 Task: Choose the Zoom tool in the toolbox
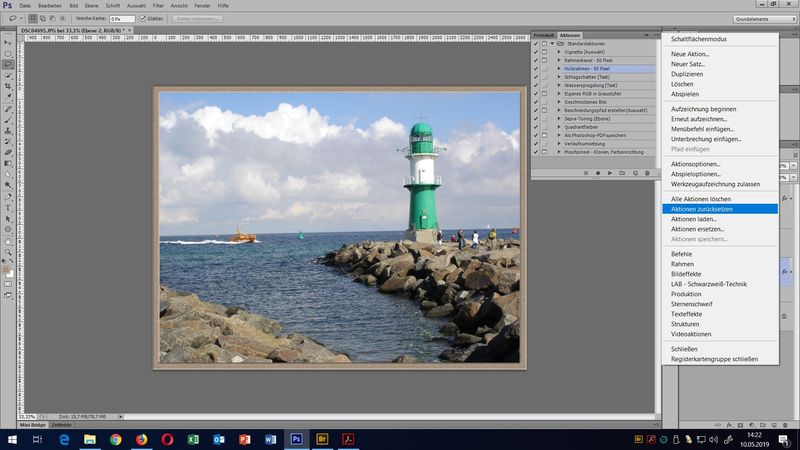click(x=8, y=254)
